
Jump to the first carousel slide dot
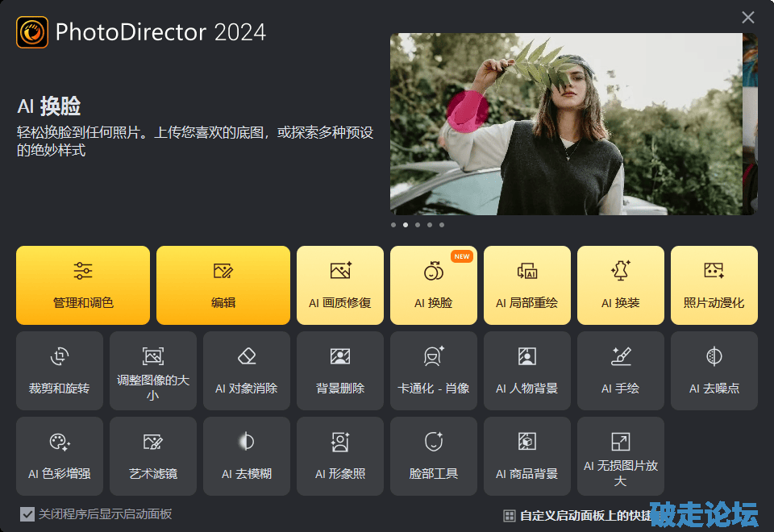pos(393,225)
